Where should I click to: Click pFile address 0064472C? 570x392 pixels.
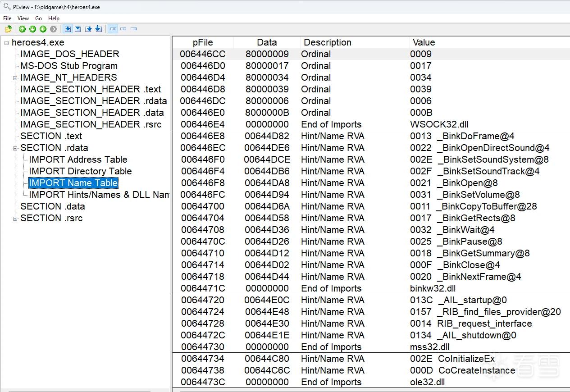(x=203, y=335)
